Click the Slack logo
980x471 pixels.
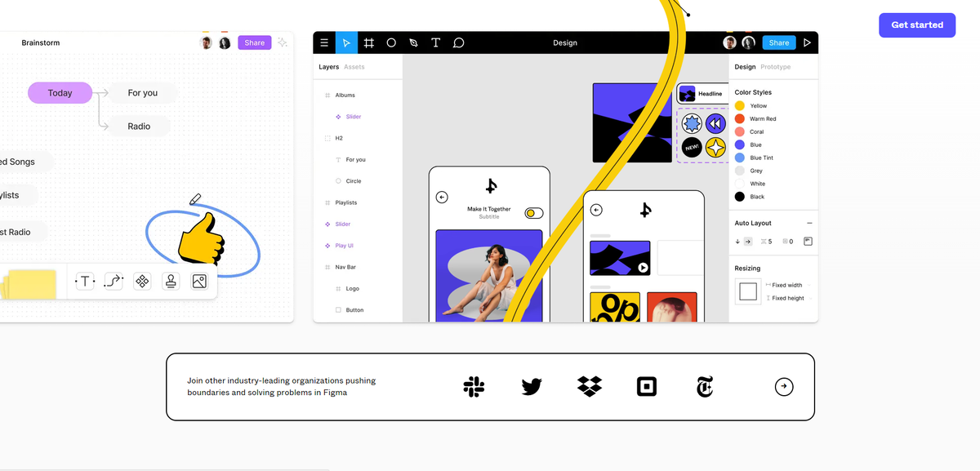coord(474,387)
